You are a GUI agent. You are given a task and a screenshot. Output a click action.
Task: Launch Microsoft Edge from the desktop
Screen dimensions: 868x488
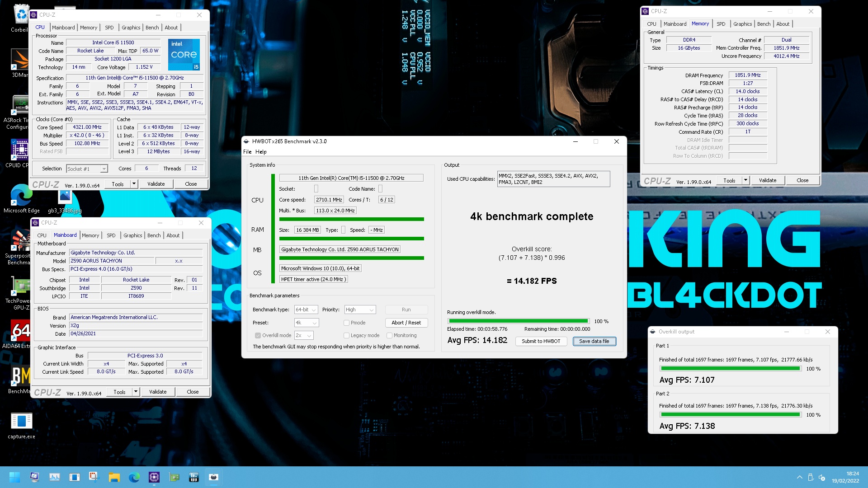[21, 199]
